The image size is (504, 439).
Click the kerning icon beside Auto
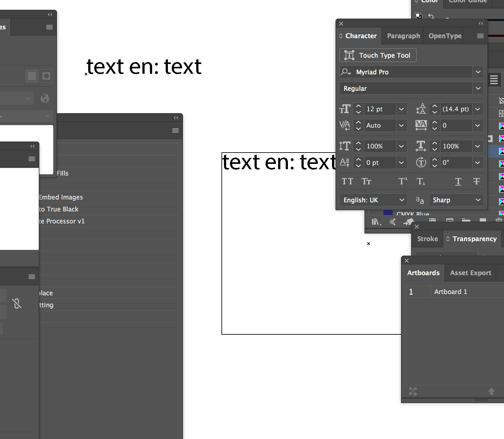coord(345,125)
